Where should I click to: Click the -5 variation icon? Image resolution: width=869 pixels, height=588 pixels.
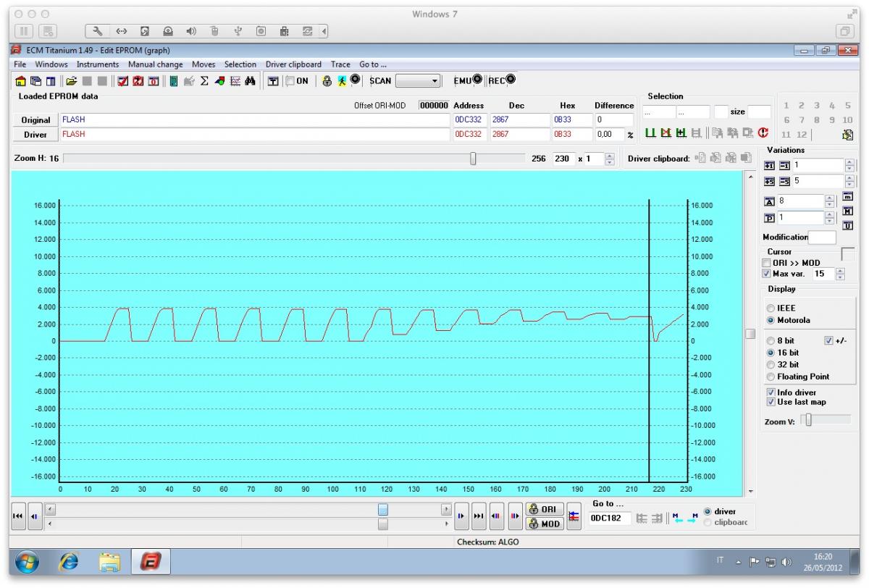[x=784, y=182]
